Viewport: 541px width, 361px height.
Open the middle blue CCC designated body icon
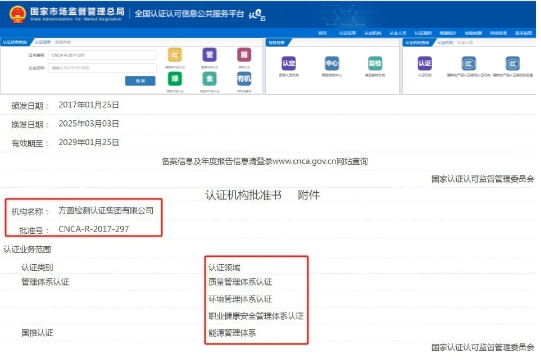[469, 63]
